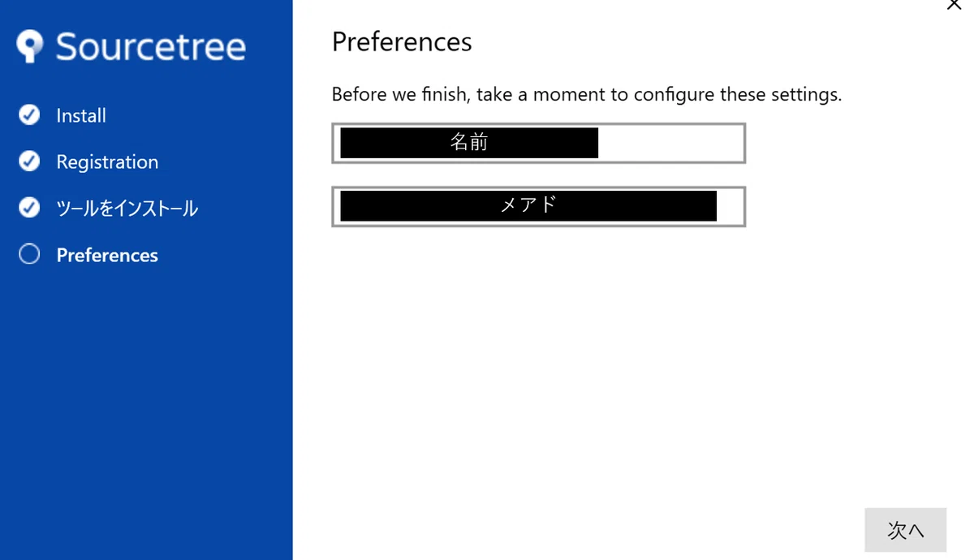Click blank end of the email field
974x560 pixels.
click(x=730, y=206)
